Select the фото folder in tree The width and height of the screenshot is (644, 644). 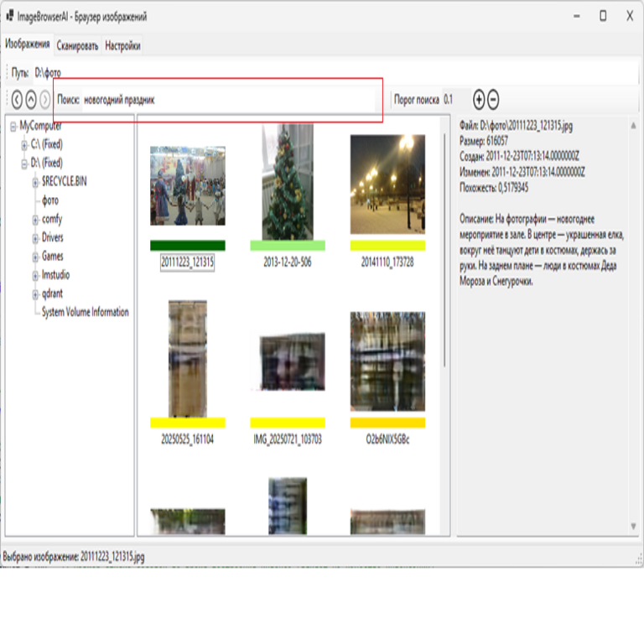tap(50, 200)
